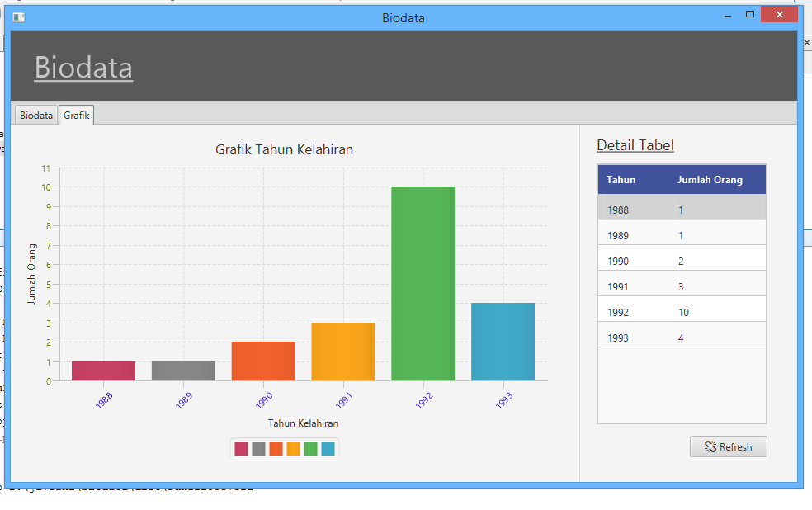
Task: Select the 1993 table row
Action: point(682,334)
